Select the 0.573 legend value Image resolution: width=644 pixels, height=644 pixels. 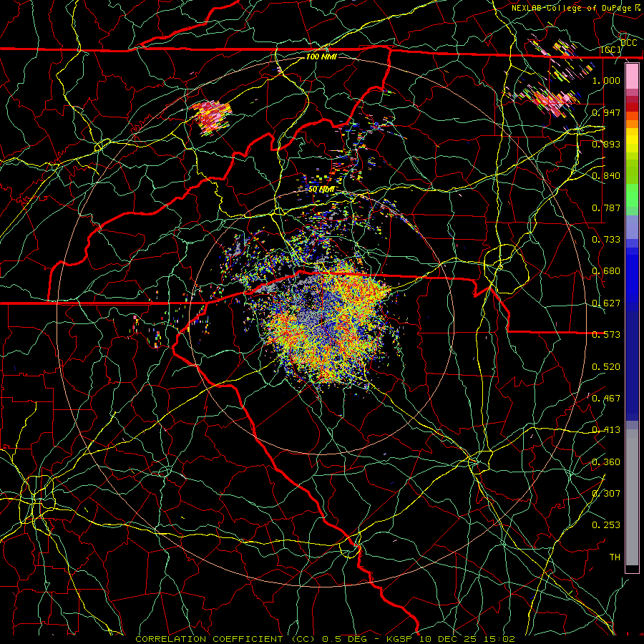coord(606,335)
